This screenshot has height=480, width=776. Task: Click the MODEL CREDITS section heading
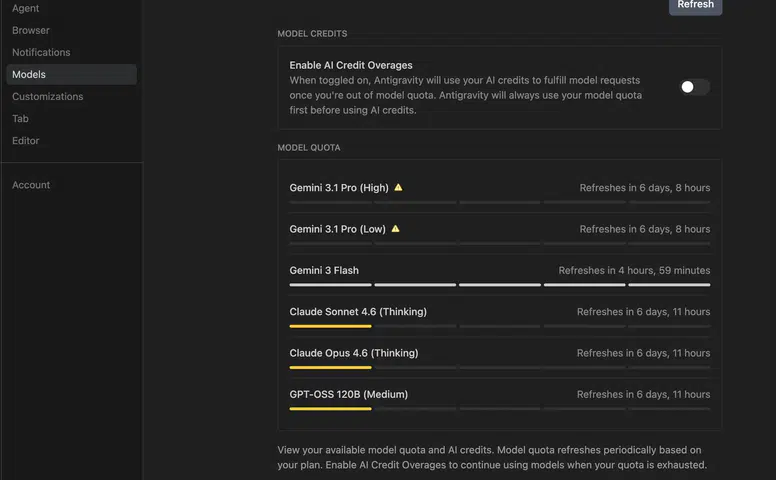(312, 34)
